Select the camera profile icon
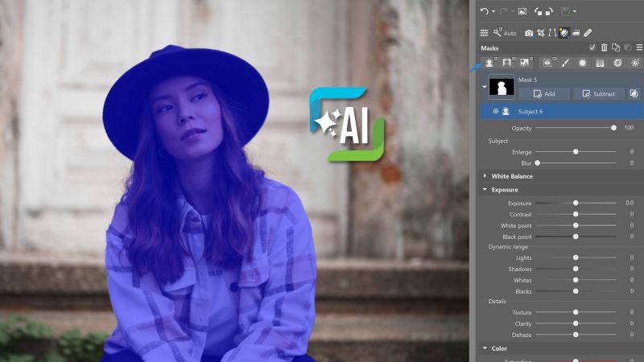This screenshot has width=644, height=362. (529, 33)
